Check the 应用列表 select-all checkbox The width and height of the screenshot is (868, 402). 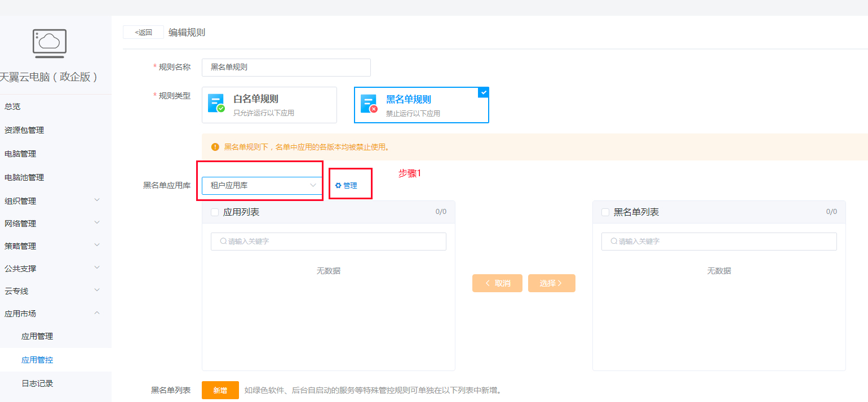click(x=213, y=212)
